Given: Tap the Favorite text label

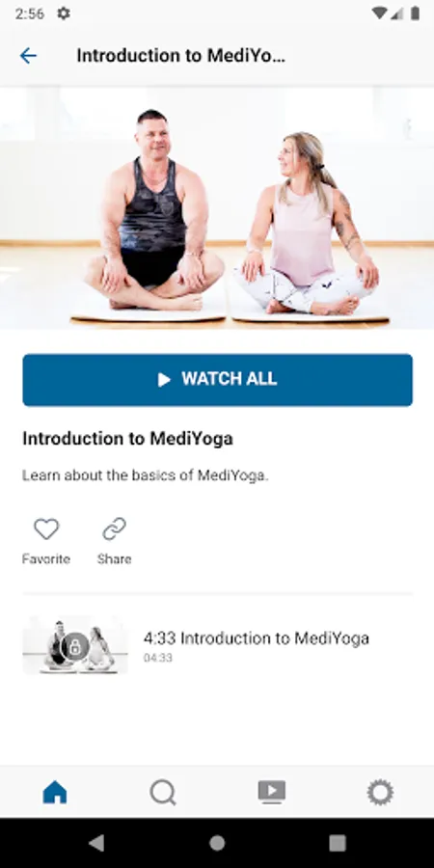Looking at the screenshot, I should click(x=46, y=559).
